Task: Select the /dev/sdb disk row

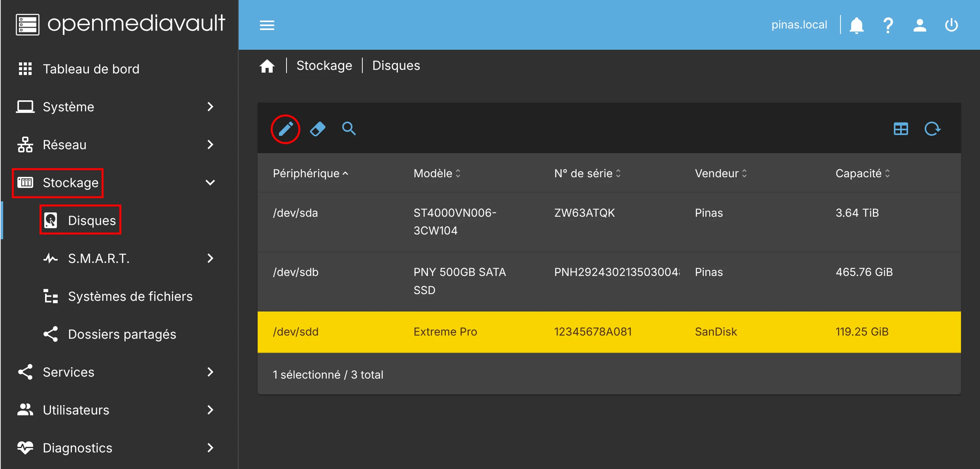Action: [609, 281]
